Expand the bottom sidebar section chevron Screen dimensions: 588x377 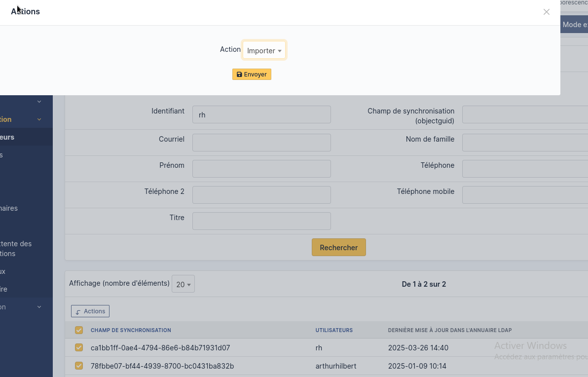39,307
